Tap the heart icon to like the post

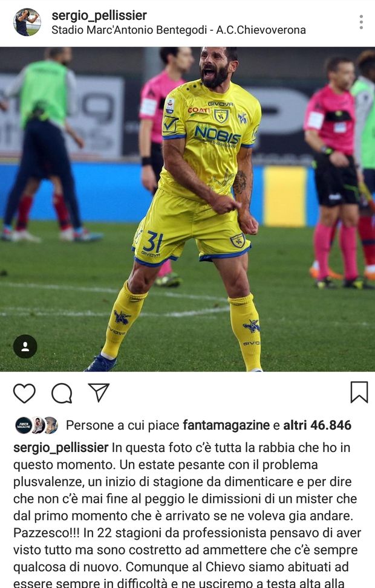coord(24,393)
